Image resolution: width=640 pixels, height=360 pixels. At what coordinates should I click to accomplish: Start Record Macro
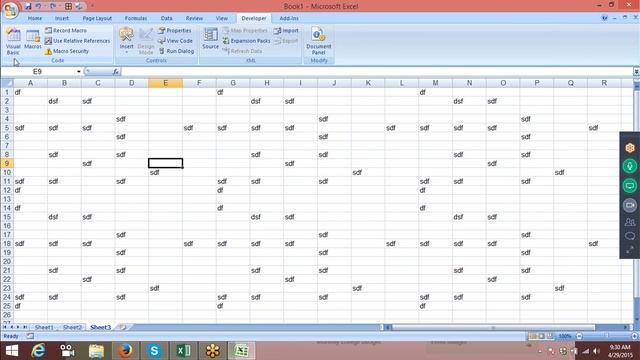[66, 31]
